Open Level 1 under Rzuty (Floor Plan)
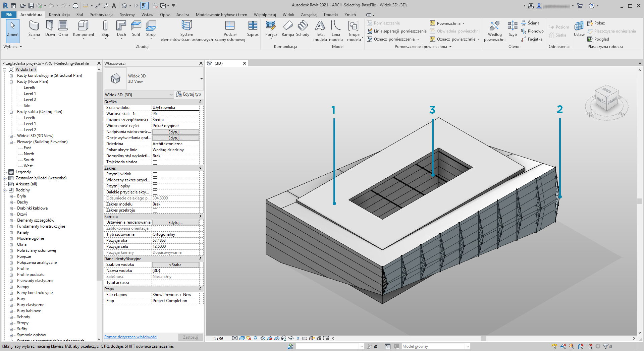Viewport: 644px width, 351px height. [x=30, y=94]
